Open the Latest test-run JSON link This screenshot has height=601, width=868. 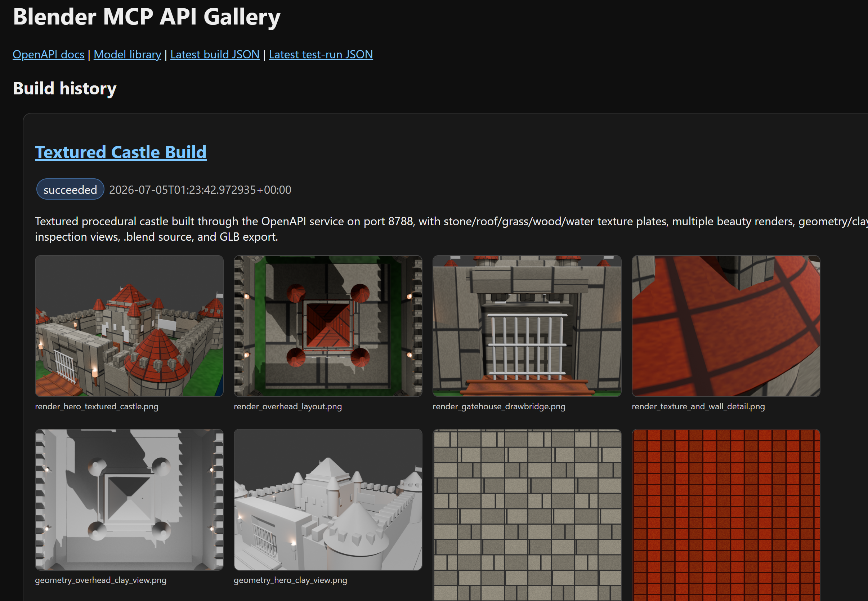[321, 55]
